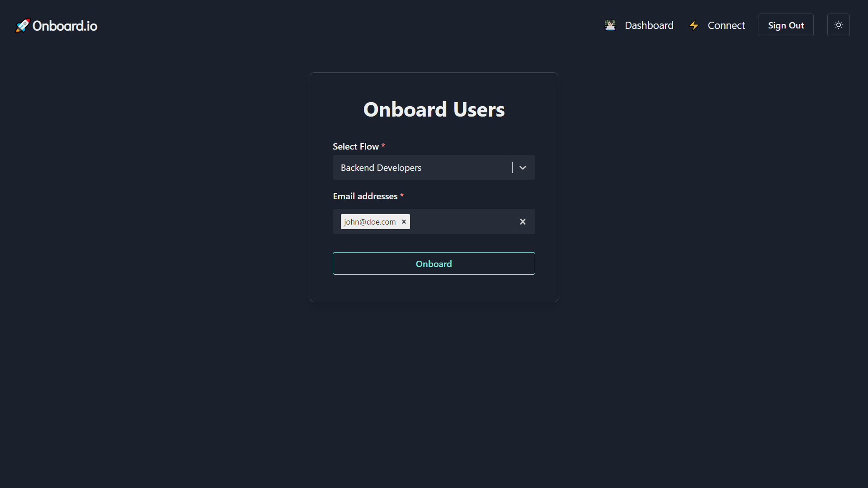The width and height of the screenshot is (868, 488).
Task: Toggle light theme with sun icon
Action: pyautogui.click(x=838, y=25)
